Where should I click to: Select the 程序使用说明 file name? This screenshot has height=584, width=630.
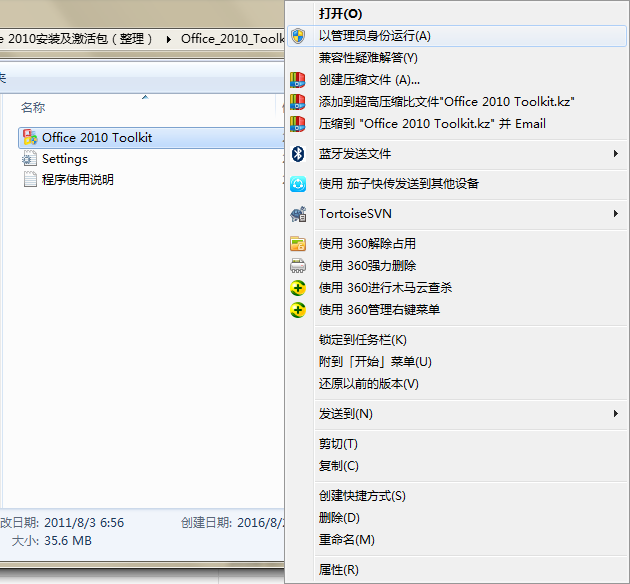tap(78, 179)
